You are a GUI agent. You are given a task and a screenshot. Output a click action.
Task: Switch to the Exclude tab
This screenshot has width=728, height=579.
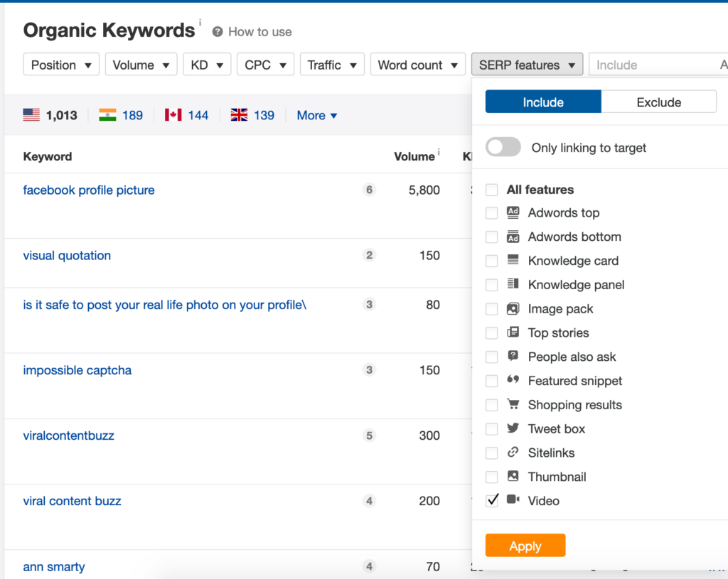[x=658, y=102]
